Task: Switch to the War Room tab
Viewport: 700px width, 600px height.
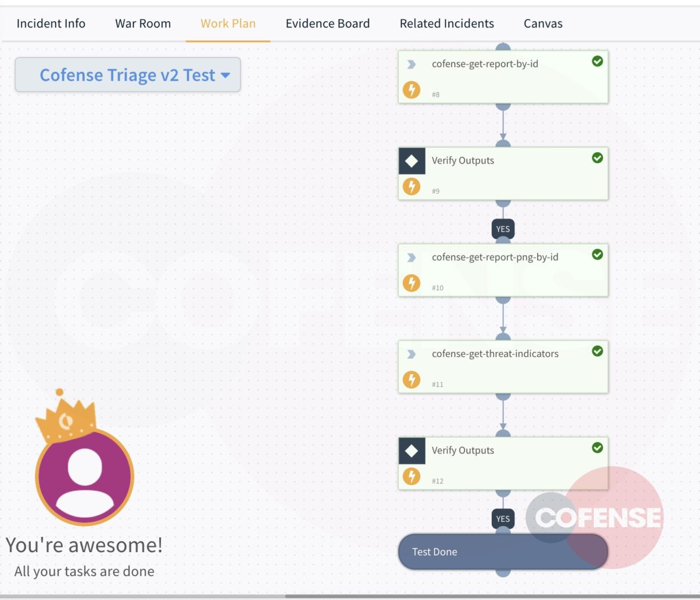Action: click(x=143, y=24)
